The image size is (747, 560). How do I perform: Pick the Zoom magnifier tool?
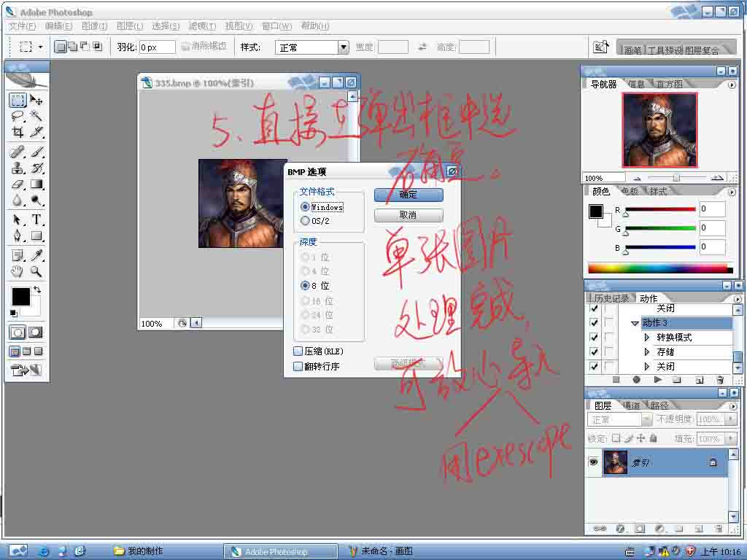(x=36, y=272)
